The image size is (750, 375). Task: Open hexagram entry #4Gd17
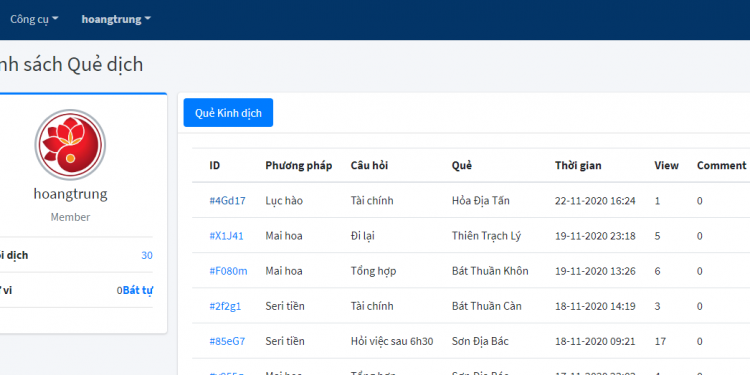[x=227, y=200]
